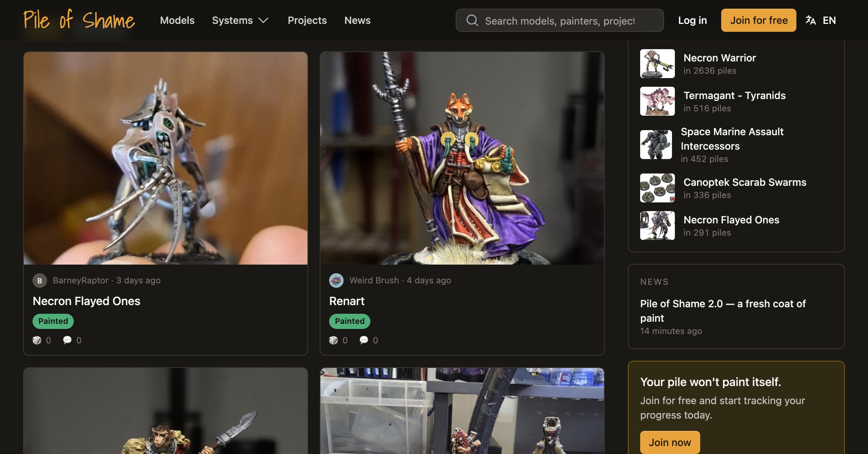Click the NEWS section heading
Viewport: 868px width, 454px height.
(654, 282)
